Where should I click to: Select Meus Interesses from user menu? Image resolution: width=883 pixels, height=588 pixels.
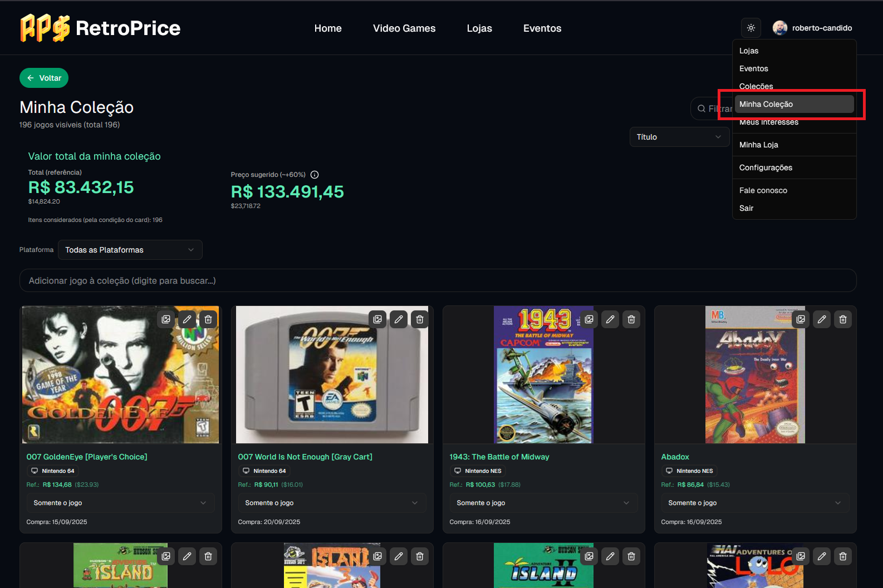point(768,123)
